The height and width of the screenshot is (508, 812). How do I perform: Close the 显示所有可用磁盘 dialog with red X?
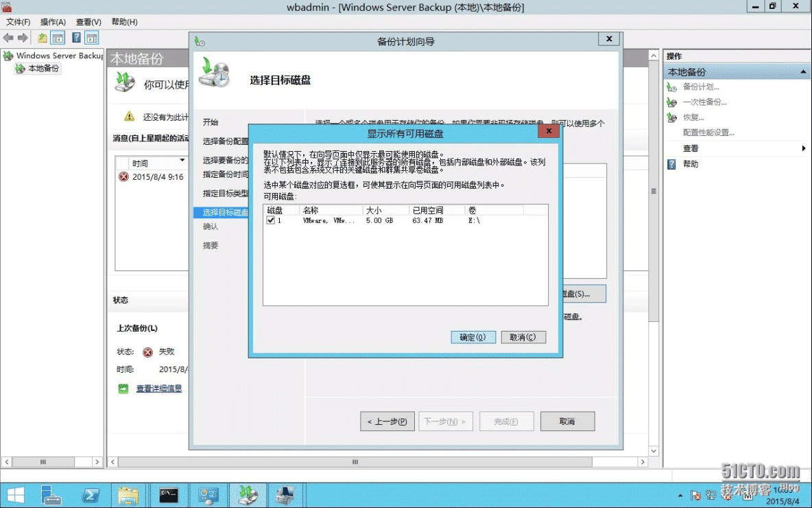click(549, 131)
